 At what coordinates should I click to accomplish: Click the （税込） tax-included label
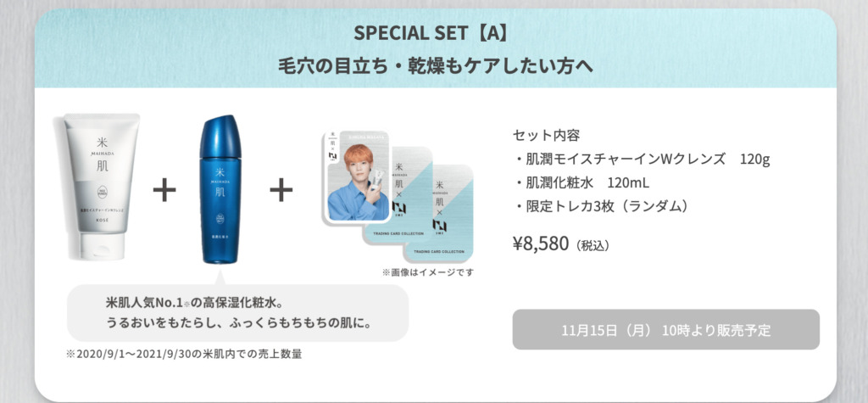tap(593, 245)
